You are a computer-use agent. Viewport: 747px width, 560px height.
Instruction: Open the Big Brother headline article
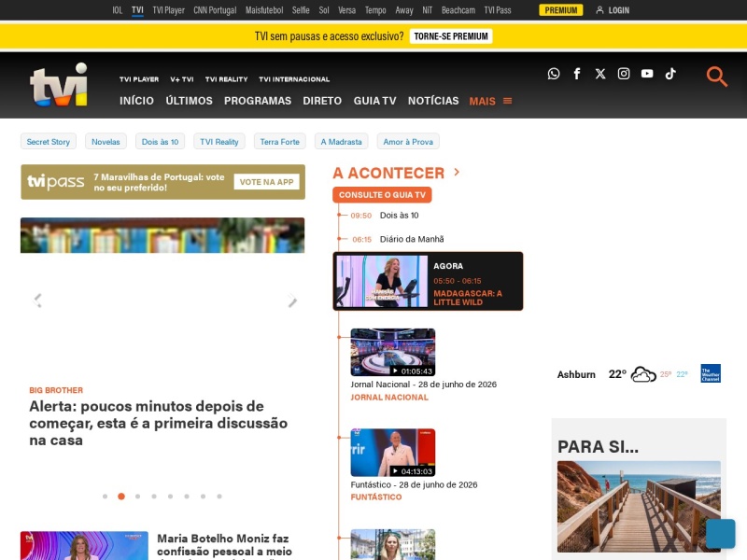click(159, 423)
